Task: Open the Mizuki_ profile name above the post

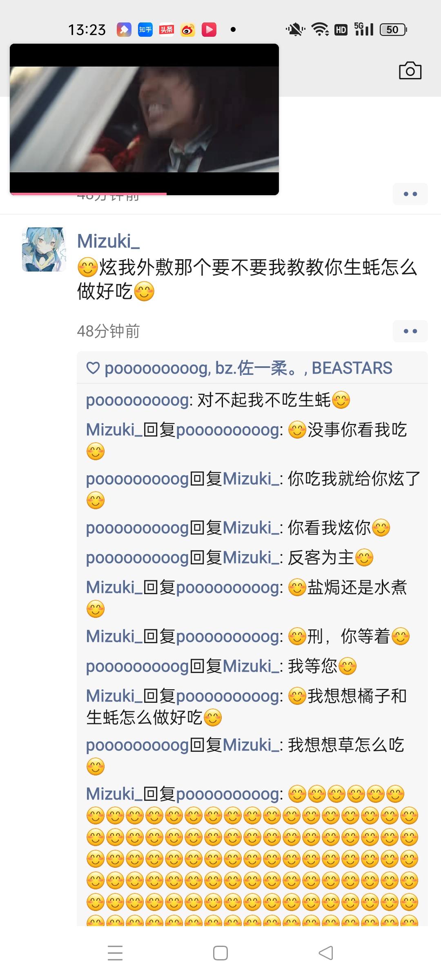Action: [108, 241]
